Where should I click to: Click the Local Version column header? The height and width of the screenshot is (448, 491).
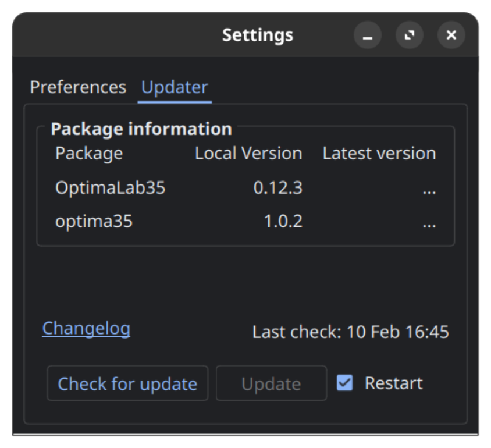[248, 154]
